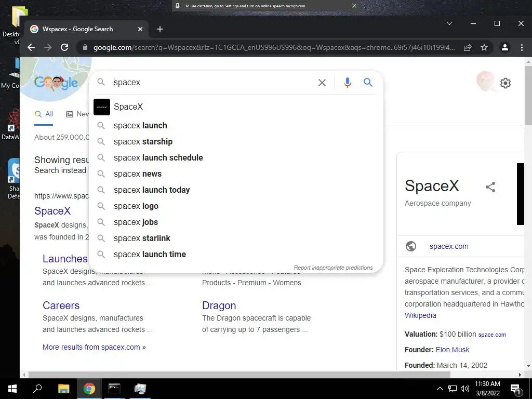Open the Windows Start menu

point(12,389)
